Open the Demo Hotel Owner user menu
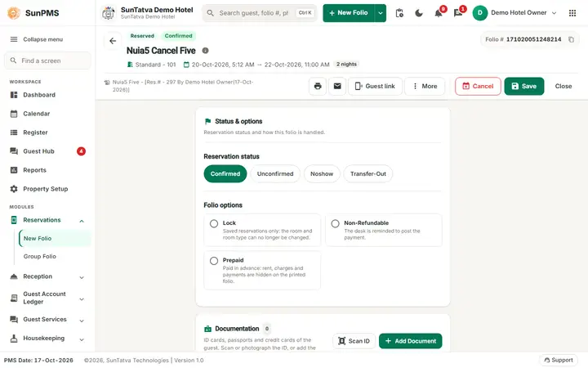The width and height of the screenshot is (588, 368). point(514,13)
